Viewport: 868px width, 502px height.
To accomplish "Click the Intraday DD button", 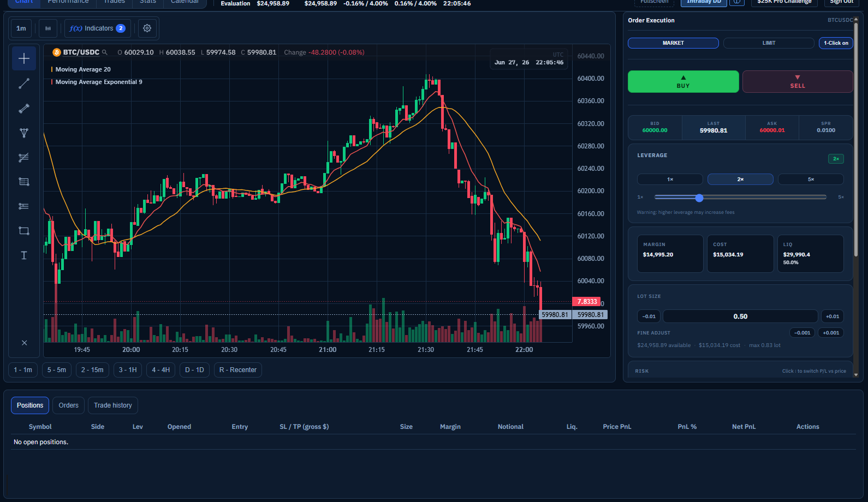I will (704, 2).
